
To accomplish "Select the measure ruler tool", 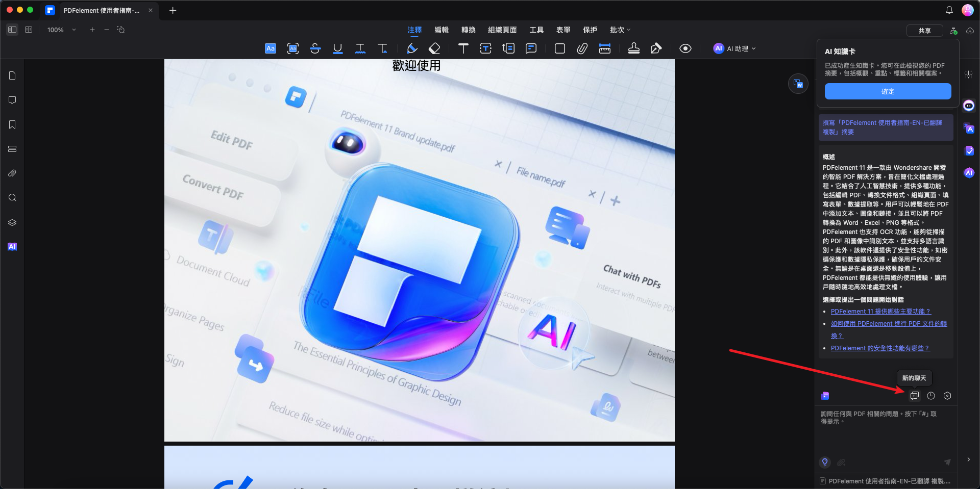I will click(605, 48).
